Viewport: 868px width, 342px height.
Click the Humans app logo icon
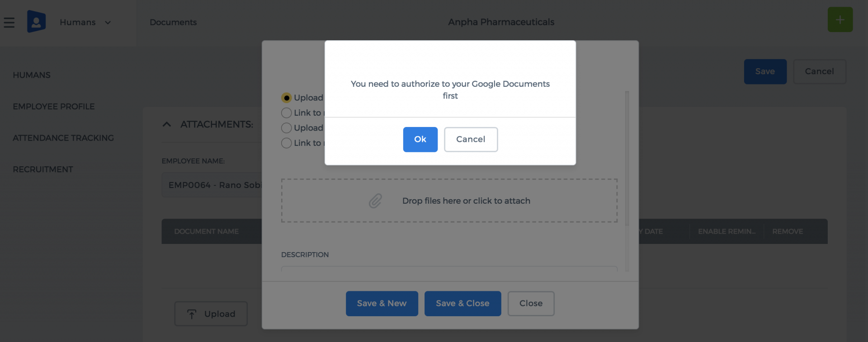tap(37, 21)
